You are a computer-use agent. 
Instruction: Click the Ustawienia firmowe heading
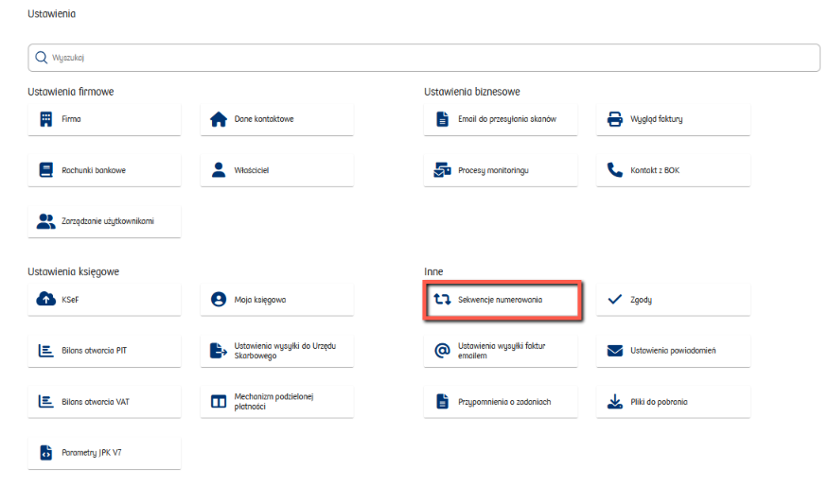point(71,92)
